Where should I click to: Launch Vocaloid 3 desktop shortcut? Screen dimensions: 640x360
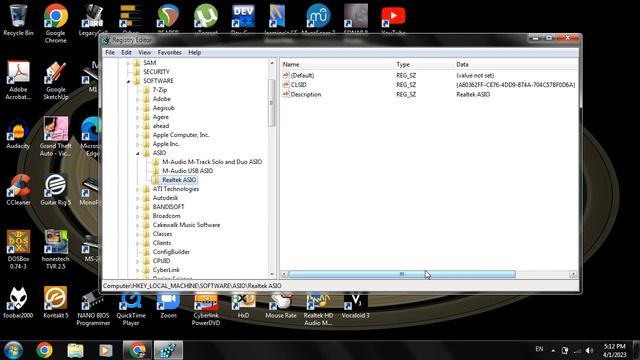[x=356, y=305]
